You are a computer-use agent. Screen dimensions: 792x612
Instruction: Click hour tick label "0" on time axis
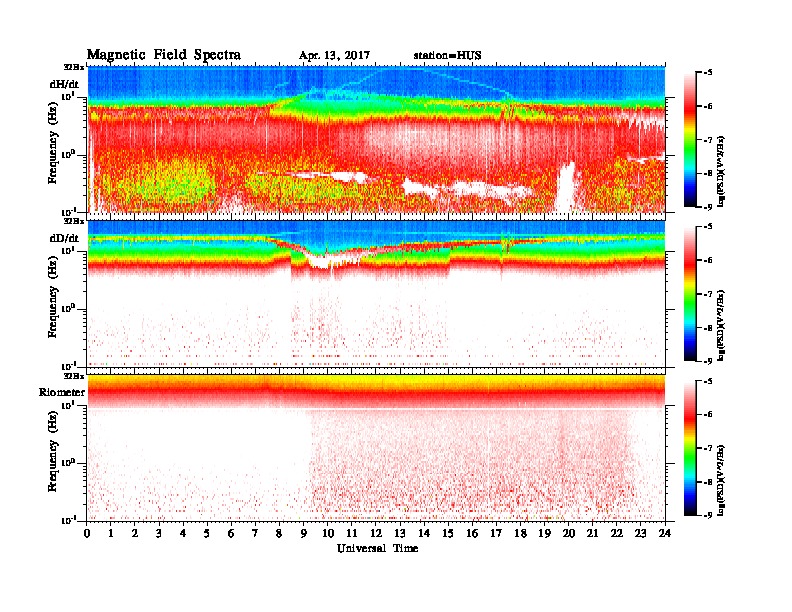(x=87, y=534)
